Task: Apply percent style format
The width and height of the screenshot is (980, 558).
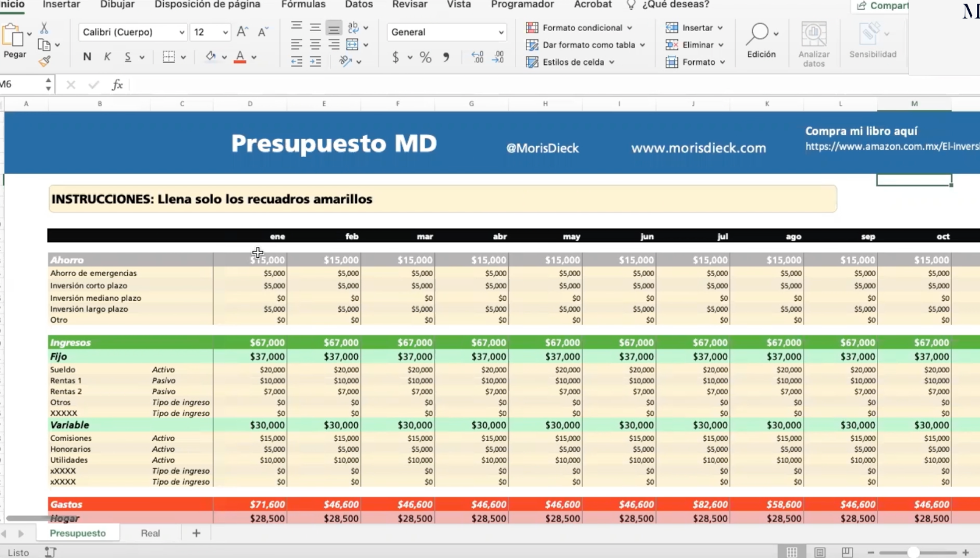Action: [426, 57]
